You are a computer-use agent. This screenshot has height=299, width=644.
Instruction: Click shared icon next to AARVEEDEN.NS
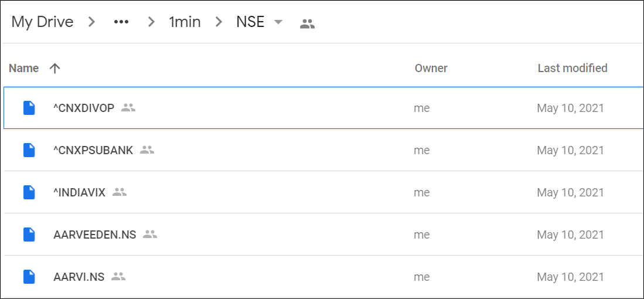[x=150, y=234]
